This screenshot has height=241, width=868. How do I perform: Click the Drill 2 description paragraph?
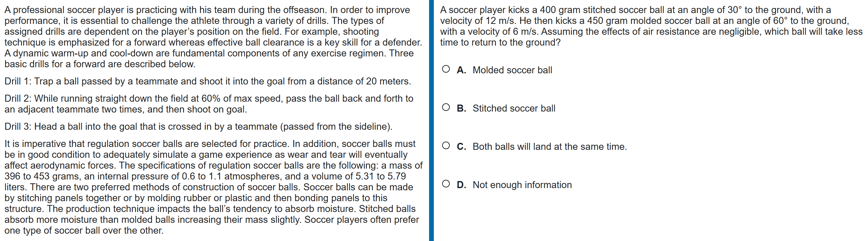click(209, 104)
